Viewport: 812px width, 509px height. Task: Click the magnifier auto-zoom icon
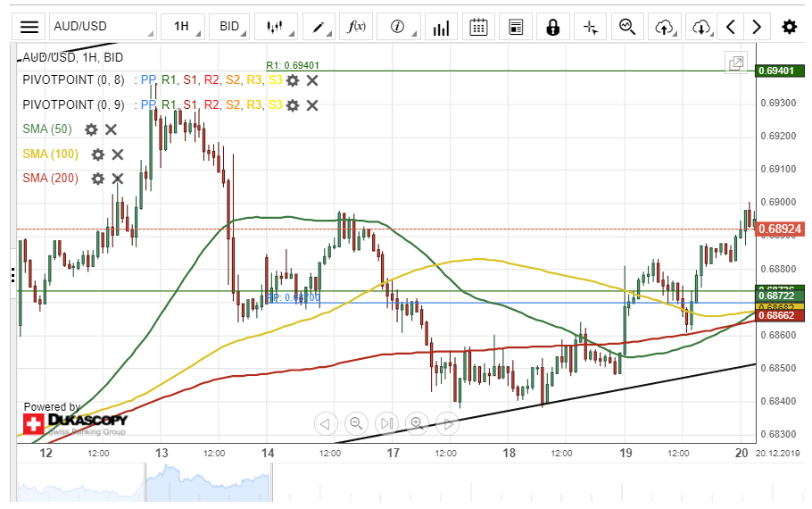(x=627, y=27)
